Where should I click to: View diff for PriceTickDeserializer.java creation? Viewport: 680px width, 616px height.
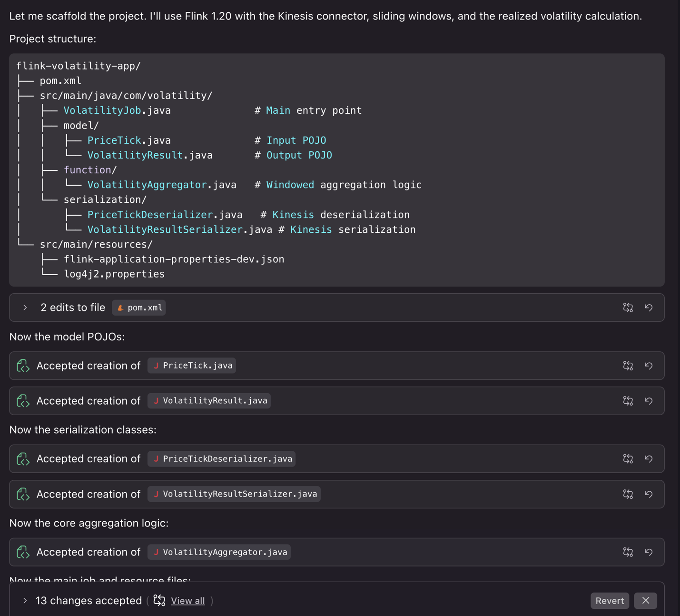pyautogui.click(x=628, y=459)
